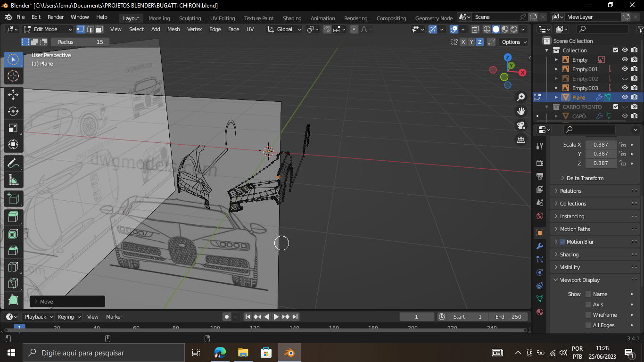Image resolution: width=644 pixels, height=362 pixels.
Task: Choose the Measure tool
Action: click(13, 180)
